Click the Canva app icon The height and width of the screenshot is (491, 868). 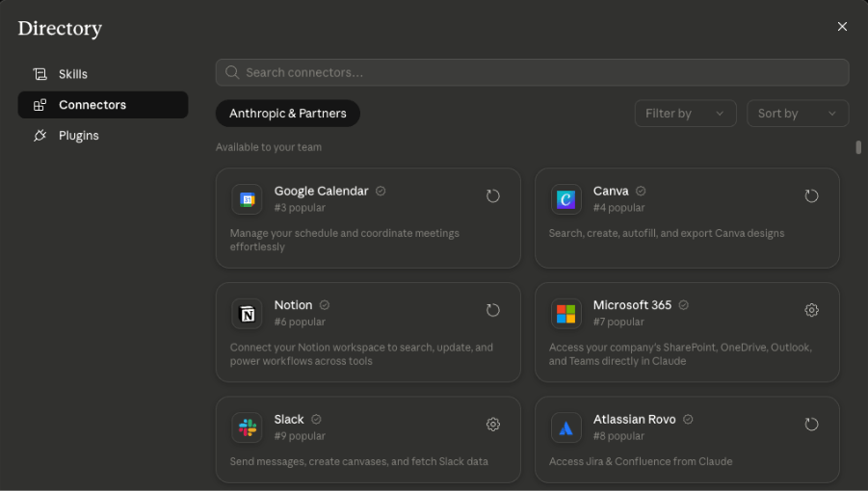point(566,199)
